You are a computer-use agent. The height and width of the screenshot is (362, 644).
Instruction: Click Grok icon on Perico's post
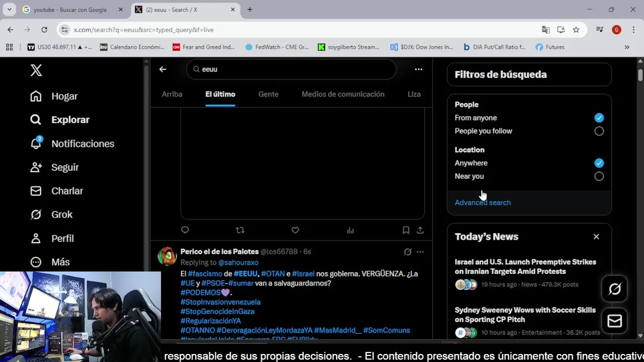408,252
